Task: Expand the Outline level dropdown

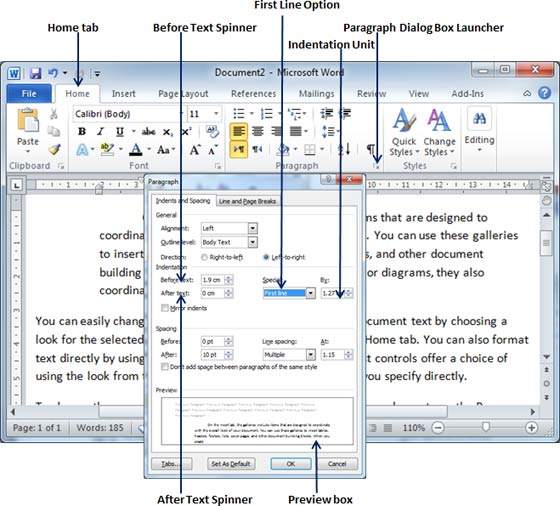Action: point(252,242)
